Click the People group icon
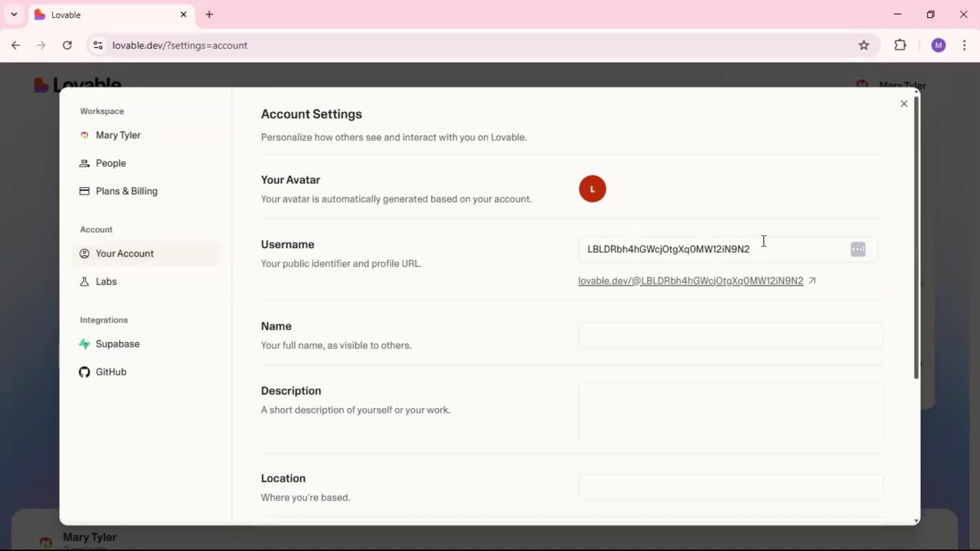 click(x=84, y=163)
